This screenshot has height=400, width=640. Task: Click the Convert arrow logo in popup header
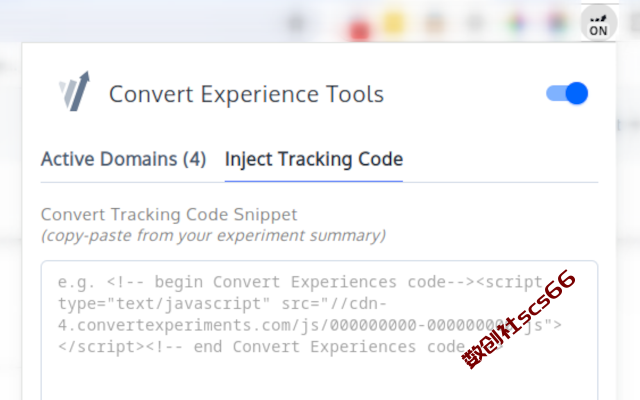click(75, 91)
